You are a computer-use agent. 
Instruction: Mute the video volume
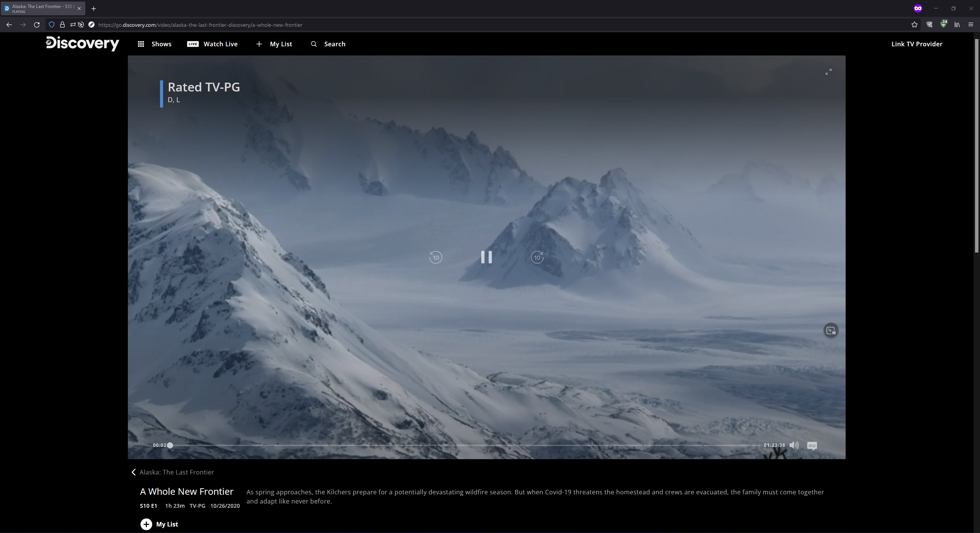pyautogui.click(x=794, y=445)
